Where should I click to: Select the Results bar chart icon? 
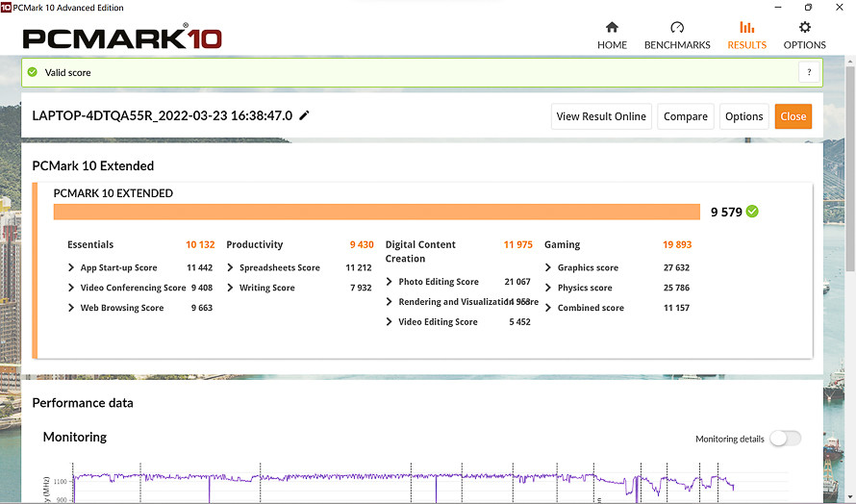(x=746, y=28)
